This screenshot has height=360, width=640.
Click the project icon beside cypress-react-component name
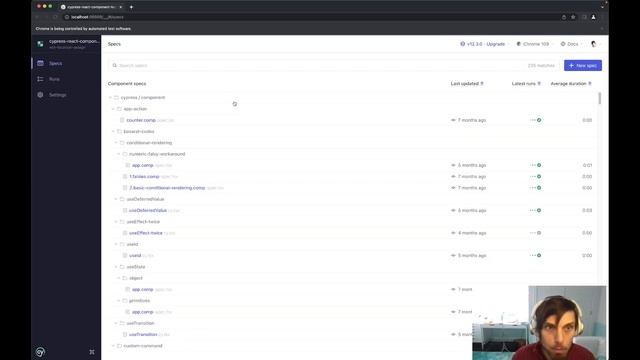[x=40, y=44]
